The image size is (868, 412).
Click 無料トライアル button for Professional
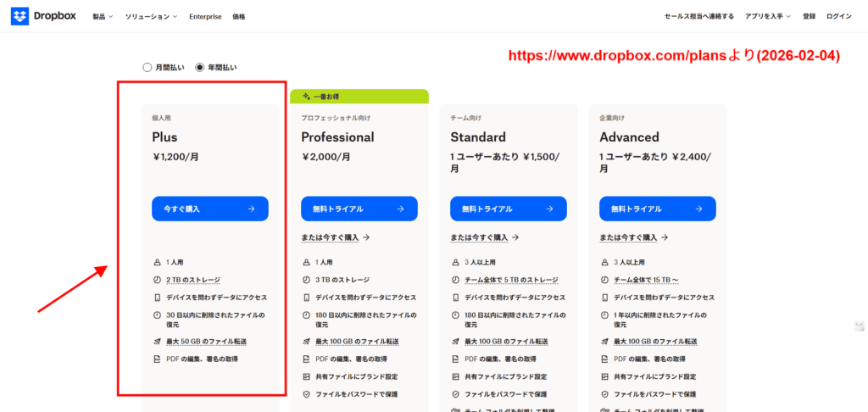359,209
